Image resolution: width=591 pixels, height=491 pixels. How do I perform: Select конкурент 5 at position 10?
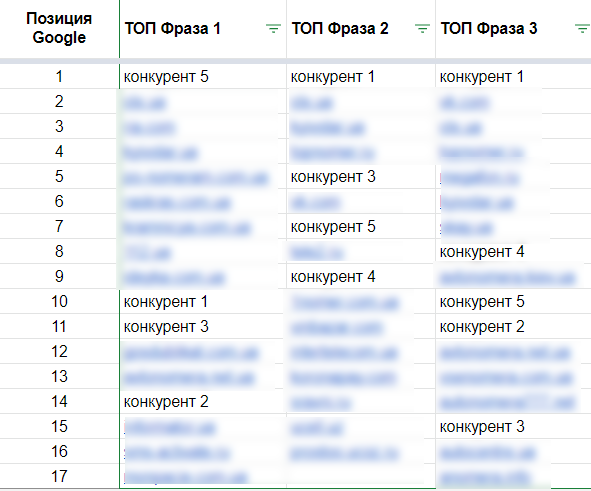(x=482, y=302)
